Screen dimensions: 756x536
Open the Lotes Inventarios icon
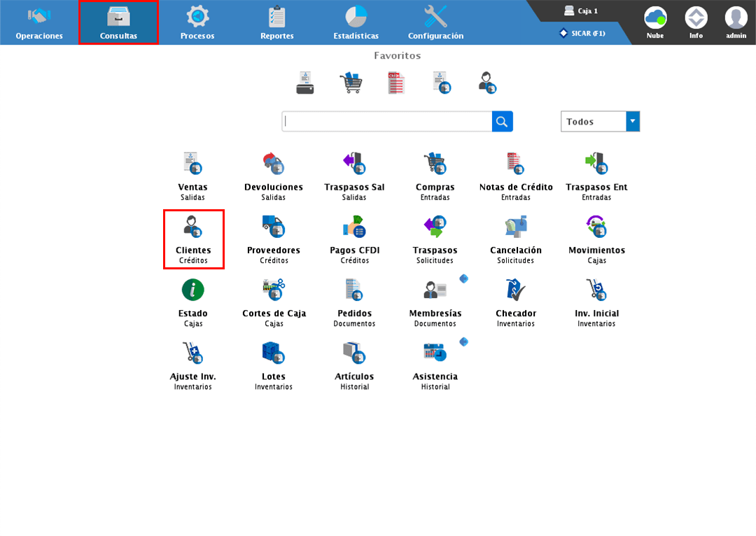coord(274,353)
